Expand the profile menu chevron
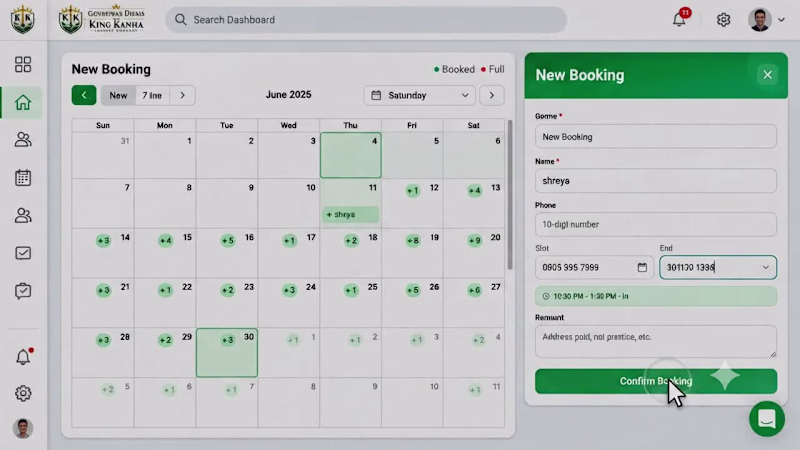This screenshot has width=800, height=450. 781,20
